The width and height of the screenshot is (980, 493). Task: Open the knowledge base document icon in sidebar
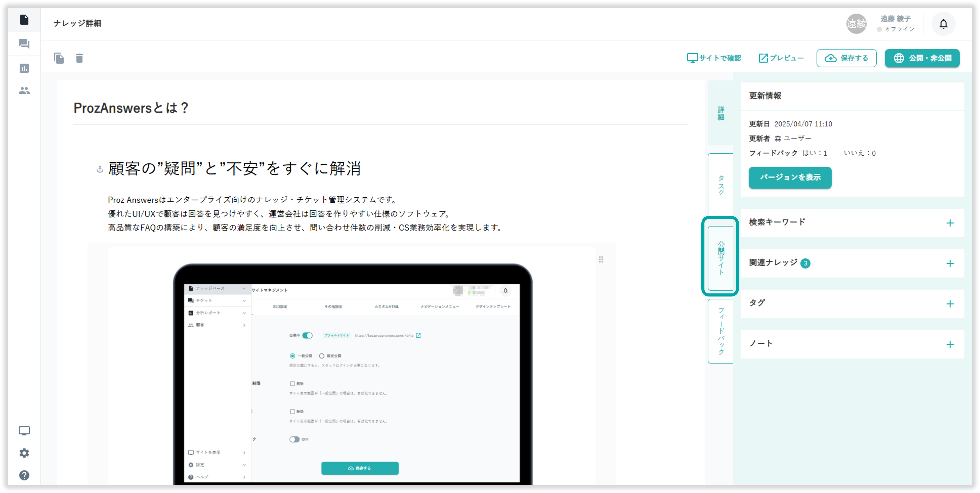24,20
